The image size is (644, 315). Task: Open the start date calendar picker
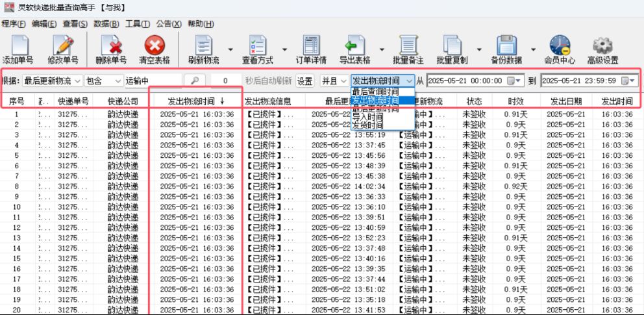tap(514, 81)
